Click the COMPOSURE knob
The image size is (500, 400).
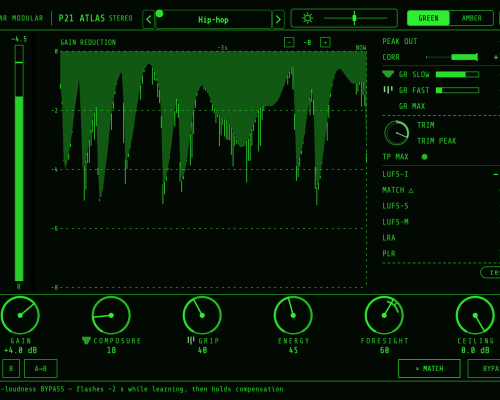click(111, 315)
